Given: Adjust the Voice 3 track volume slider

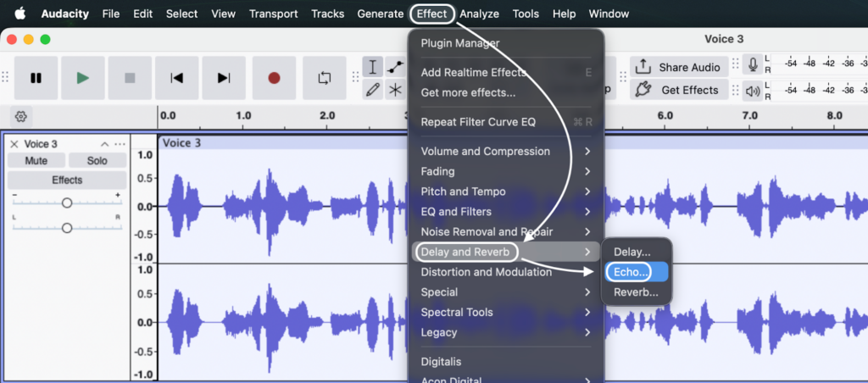Looking at the screenshot, I should click(x=67, y=203).
